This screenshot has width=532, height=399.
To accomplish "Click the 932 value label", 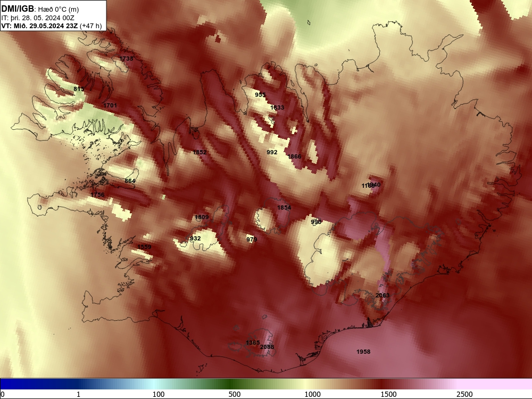I will [x=195, y=238].
